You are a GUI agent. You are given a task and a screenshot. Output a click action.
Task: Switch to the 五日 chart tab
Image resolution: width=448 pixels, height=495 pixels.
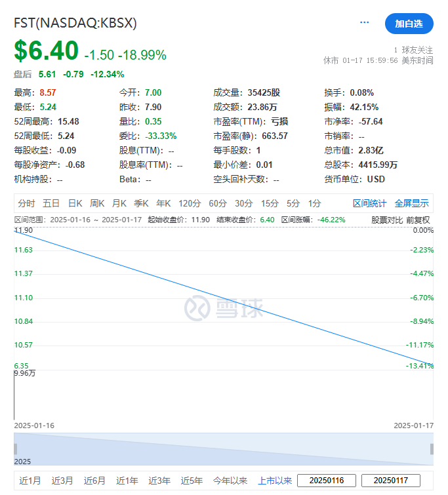(51, 203)
